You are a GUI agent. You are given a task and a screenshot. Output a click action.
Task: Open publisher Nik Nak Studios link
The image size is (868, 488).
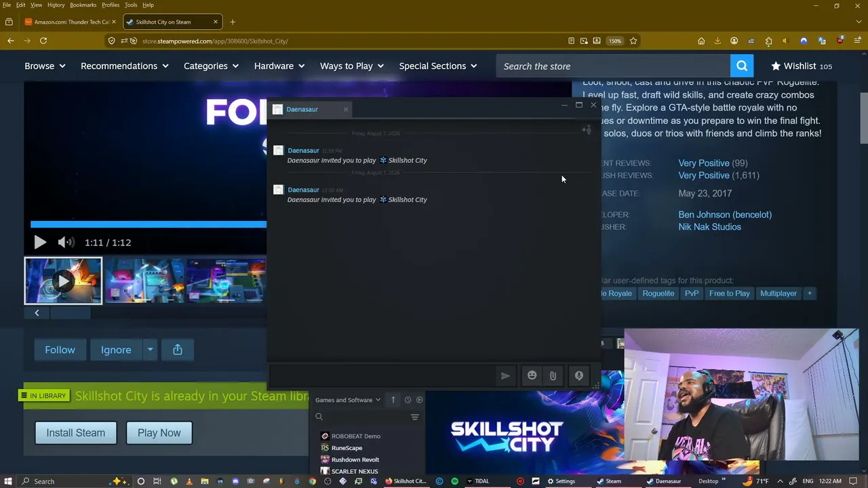tap(709, 226)
